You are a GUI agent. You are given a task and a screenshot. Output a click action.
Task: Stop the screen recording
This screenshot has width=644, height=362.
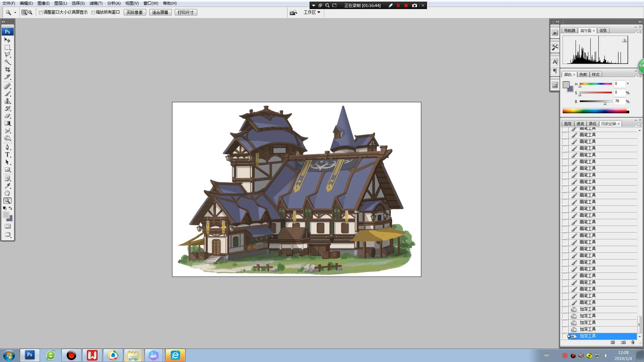(406, 5)
